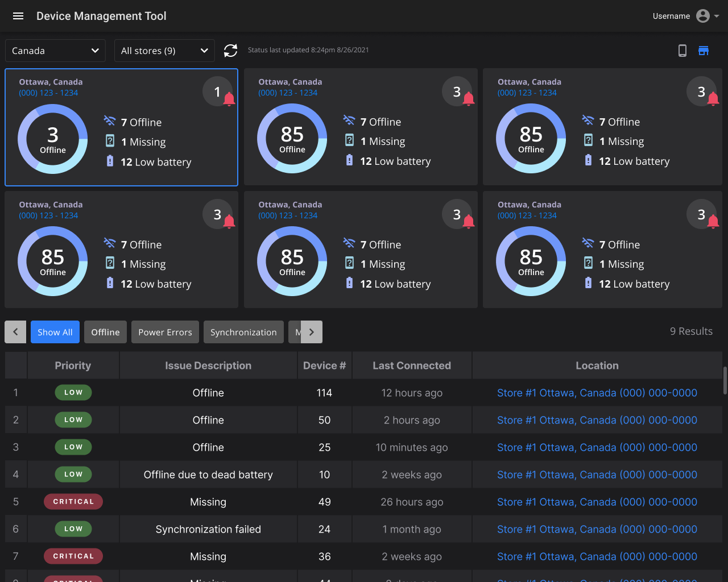Open the All stores (9) dropdown
This screenshot has height=582, width=728.
164,51
